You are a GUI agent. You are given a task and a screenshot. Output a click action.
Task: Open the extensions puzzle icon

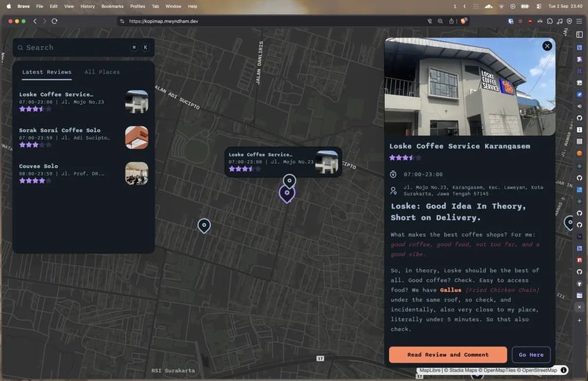[550, 21]
